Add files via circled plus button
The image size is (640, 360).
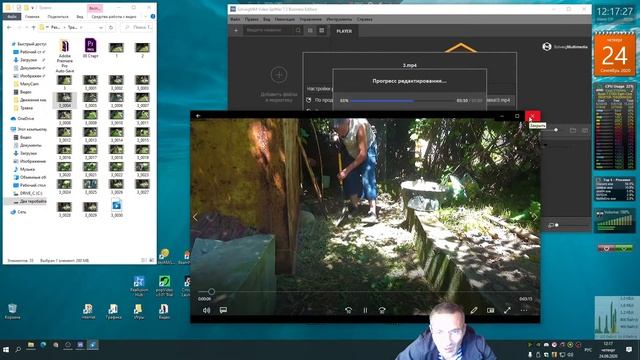click(279, 75)
